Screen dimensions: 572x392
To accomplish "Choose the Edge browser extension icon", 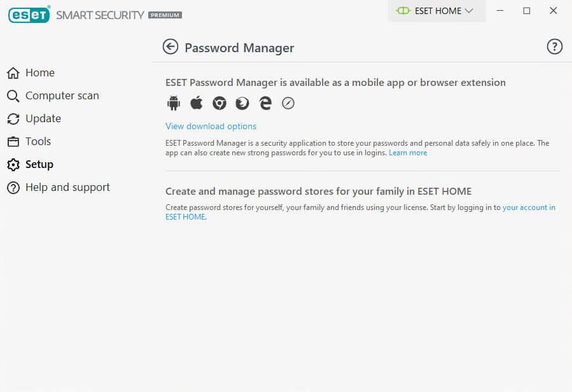I will click(x=265, y=103).
